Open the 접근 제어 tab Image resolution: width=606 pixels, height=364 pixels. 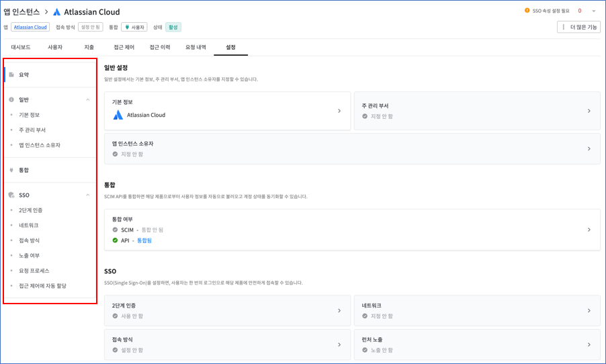point(124,48)
